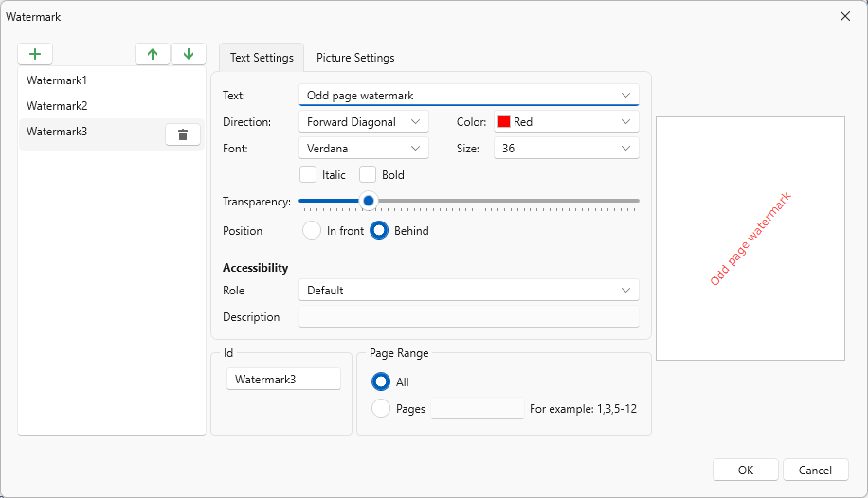Click the Cancel button
The image size is (868, 498).
tap(815, 470)
